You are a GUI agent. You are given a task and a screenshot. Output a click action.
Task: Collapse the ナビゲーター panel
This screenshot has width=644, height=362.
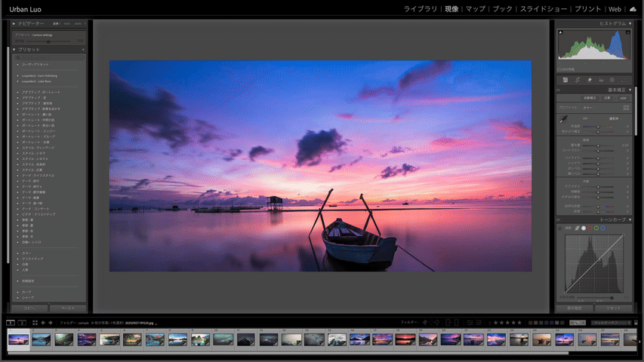(14, 24)
